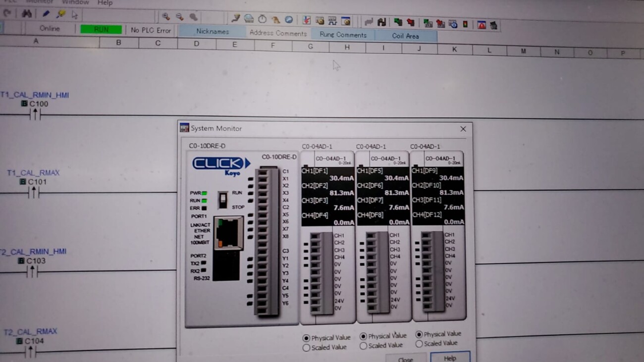Image resolution: width=644 pixels, height=362 pixels.
Task: Click the binoculars Find icon
Action: tap(27, 14)
